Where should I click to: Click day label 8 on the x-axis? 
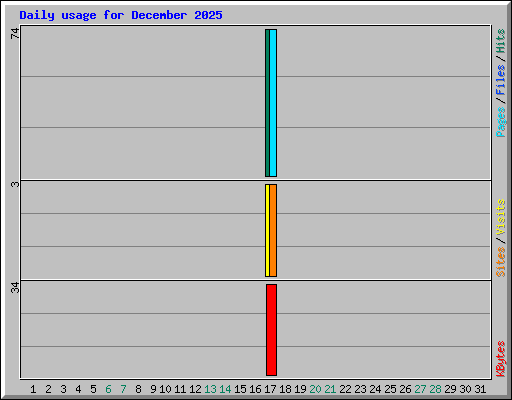tap(138, 389)
